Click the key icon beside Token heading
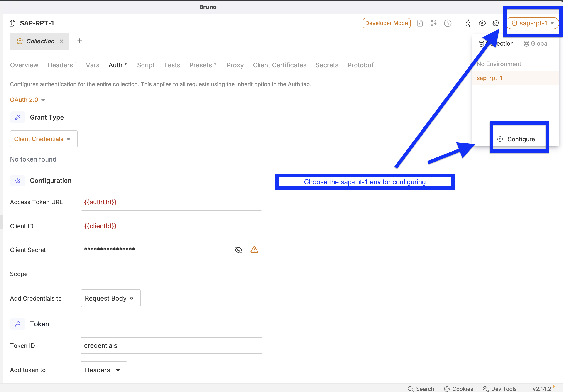 (x=18, y=324)
